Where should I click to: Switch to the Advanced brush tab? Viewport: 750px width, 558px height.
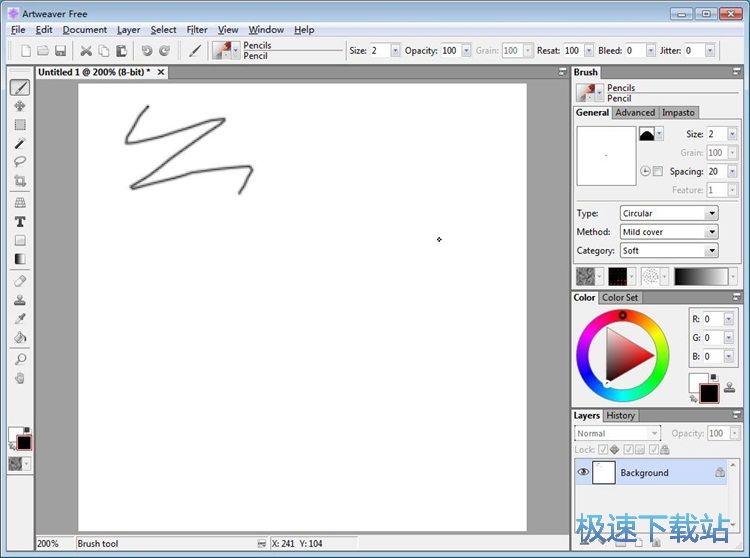[635, 113]
